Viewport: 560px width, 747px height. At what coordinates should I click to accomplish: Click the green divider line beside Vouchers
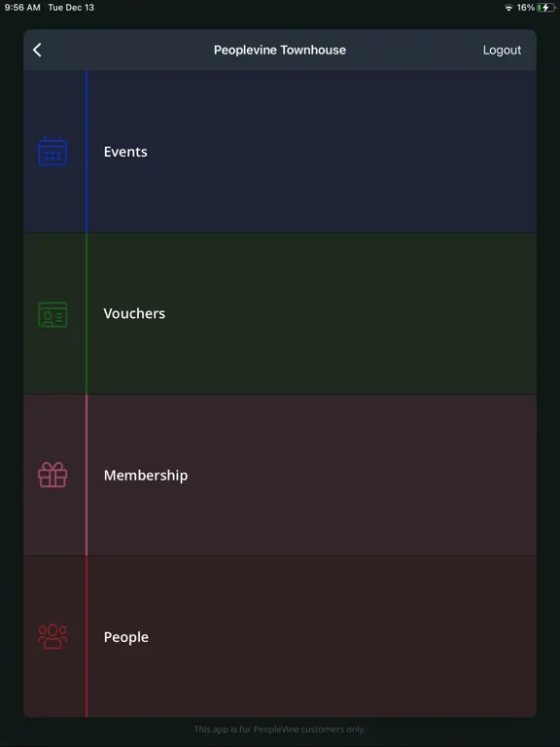(87, 313)
